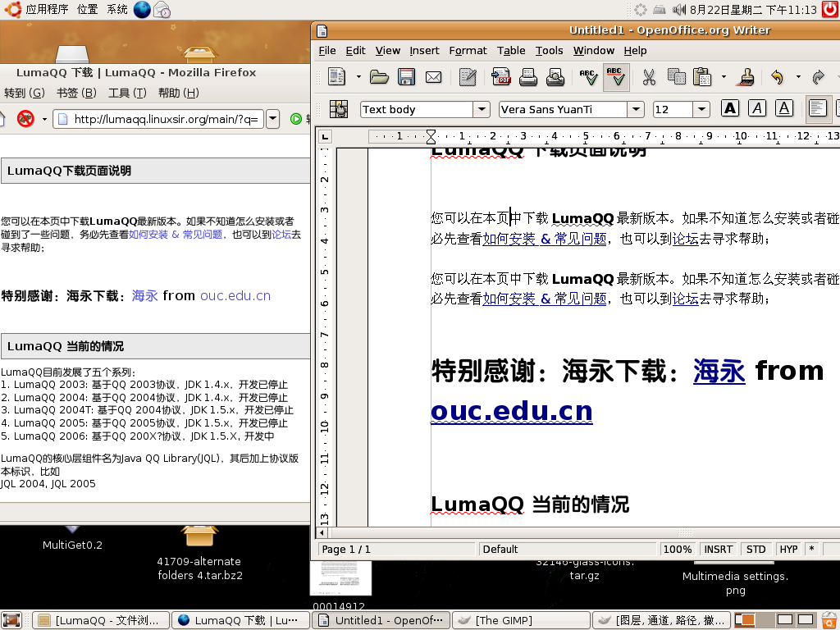Expand the Paste options dropdown arrow
The image size is (840, 630).
[724, 77]
